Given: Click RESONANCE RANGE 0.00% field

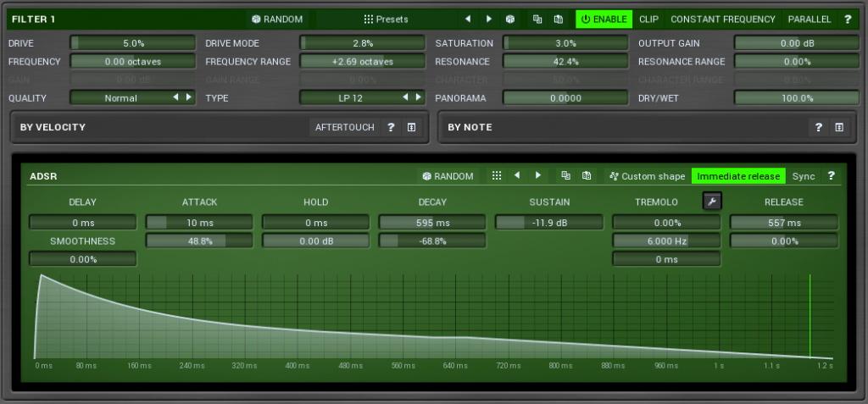Looking at the screenshot, I should coord(797,62).
